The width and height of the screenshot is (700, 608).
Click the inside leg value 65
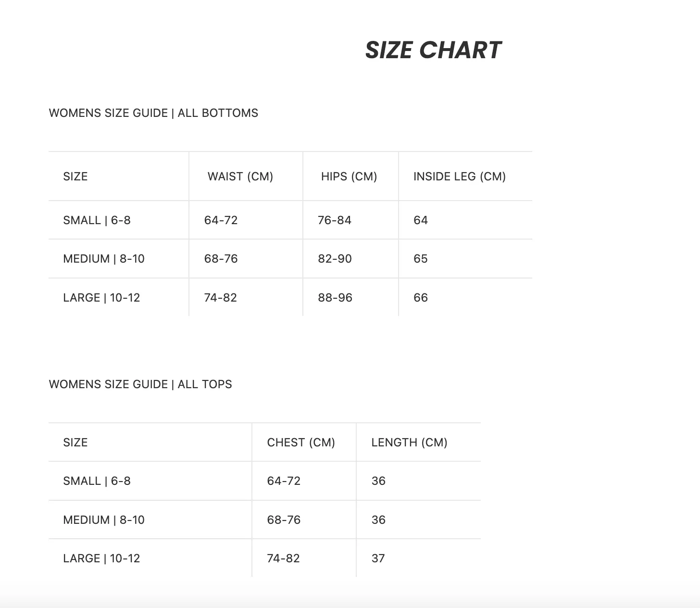pyautogui.click(x=421, y=259)
